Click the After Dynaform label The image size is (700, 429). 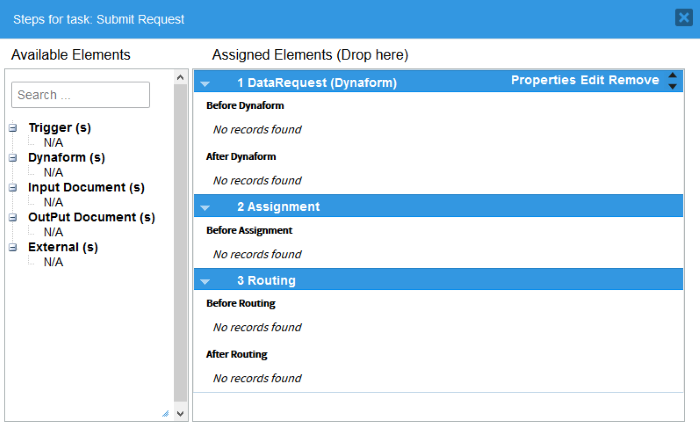(241, 157)
